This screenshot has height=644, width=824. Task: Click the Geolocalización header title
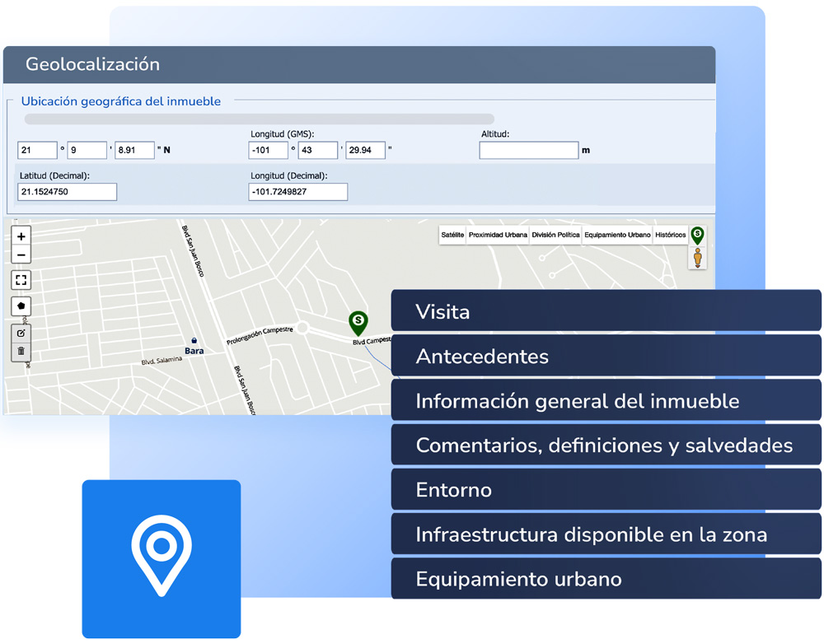92,64
